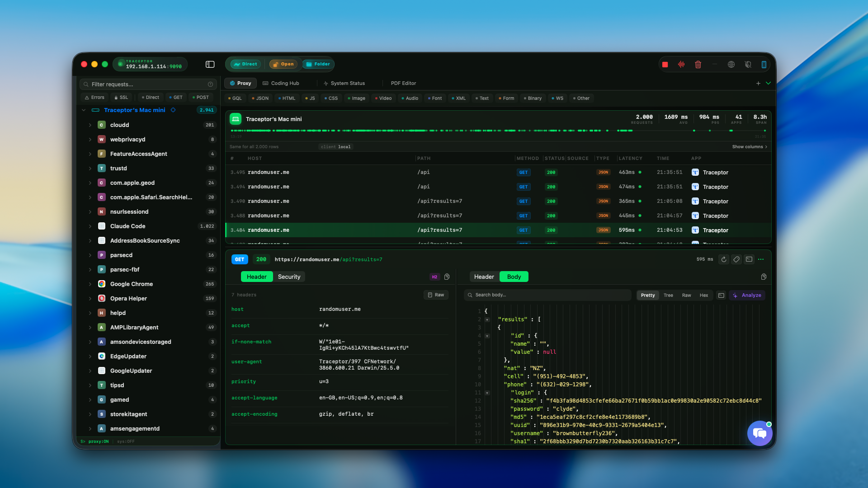Expand the parsecd app group
868x488 pixels.
(x=90, y=255)
